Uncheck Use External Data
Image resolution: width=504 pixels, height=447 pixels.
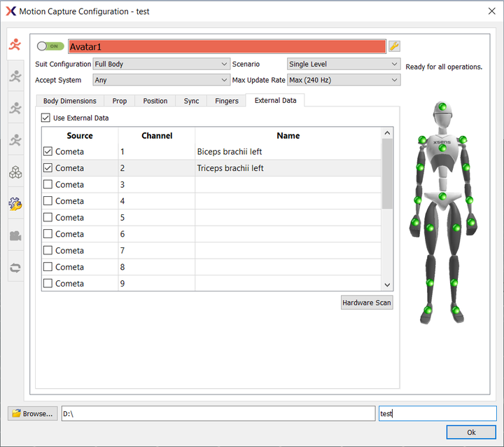point(45,118)
